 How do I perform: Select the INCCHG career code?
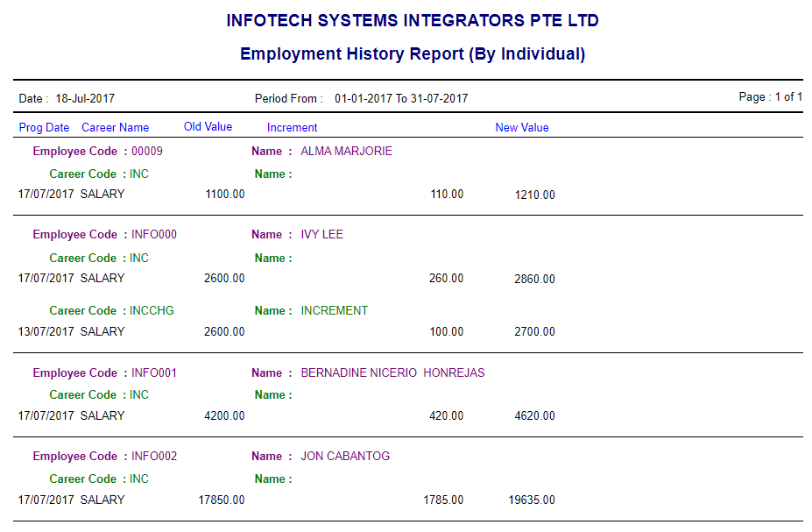pos(152,311)
